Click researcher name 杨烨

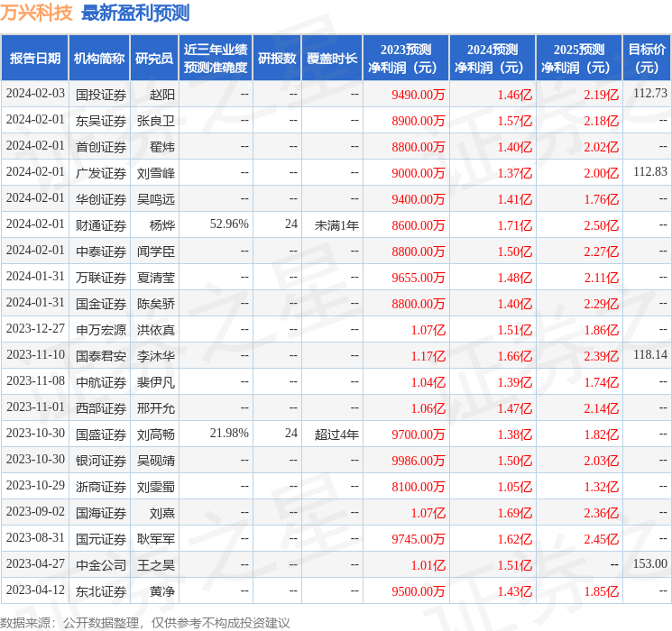click(x=162, y=225)
